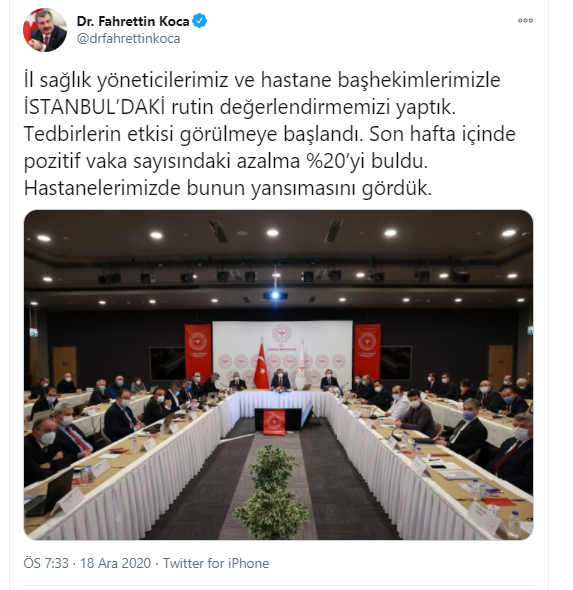Click the Turkish flag in the photo
Viewport: 573px width, 590px height.
pos(260,366)
